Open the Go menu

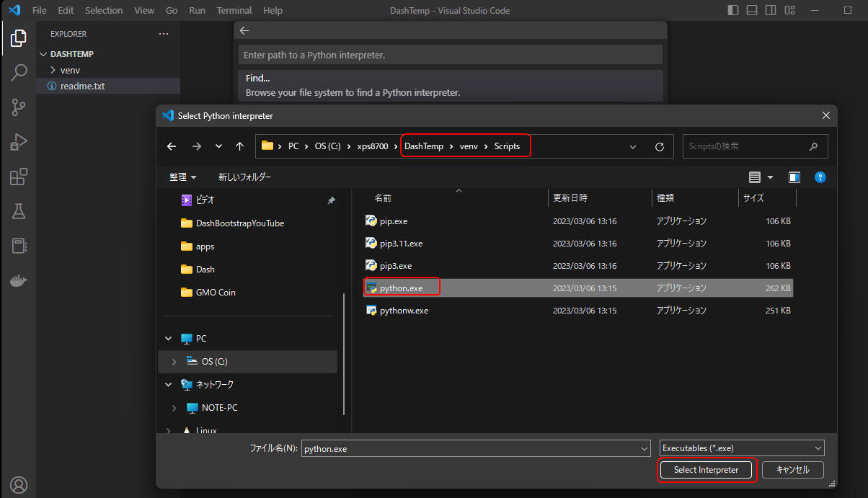(172, 11)
